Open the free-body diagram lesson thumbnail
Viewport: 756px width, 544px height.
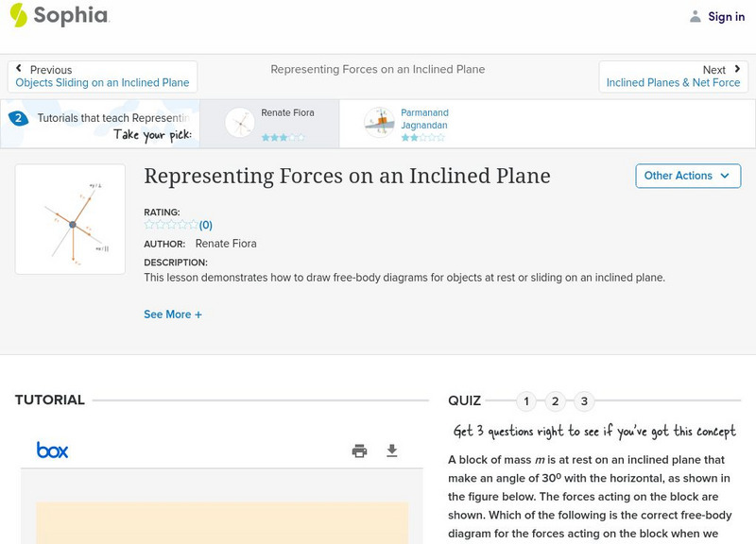tap(70, 219)
